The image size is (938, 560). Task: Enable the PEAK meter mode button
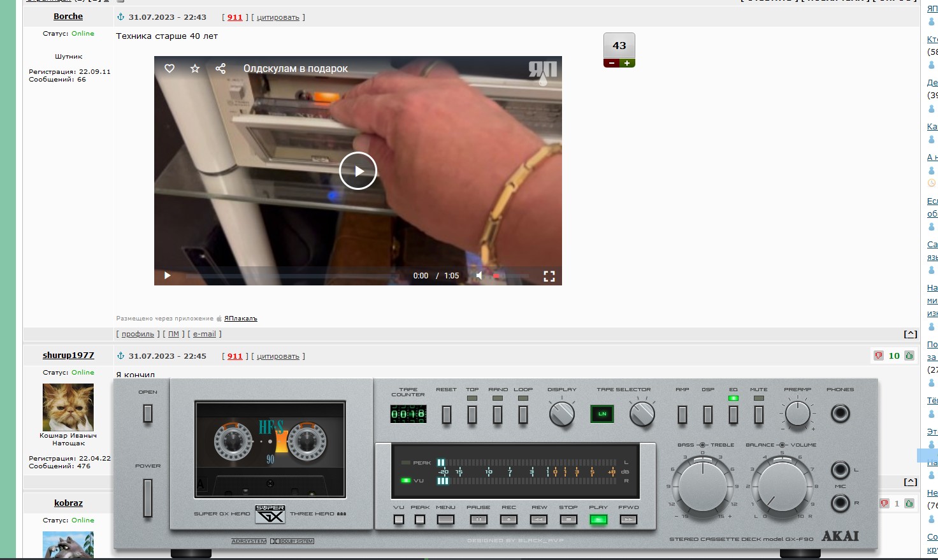pos(420,520)
